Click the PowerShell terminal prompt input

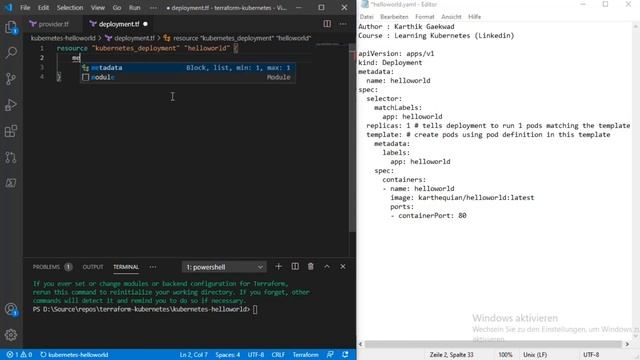point(255,309)
